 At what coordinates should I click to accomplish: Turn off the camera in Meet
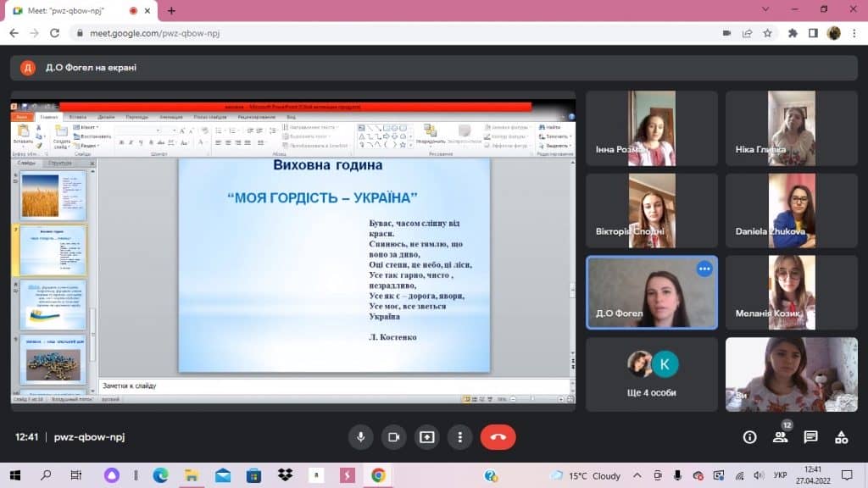(393, 437)
